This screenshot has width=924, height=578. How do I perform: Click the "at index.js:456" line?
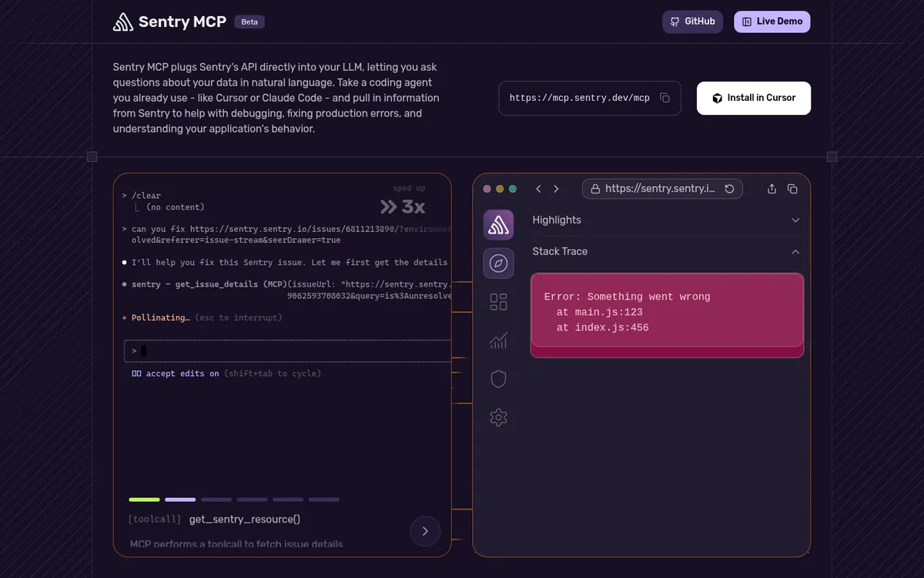(603, 328)
